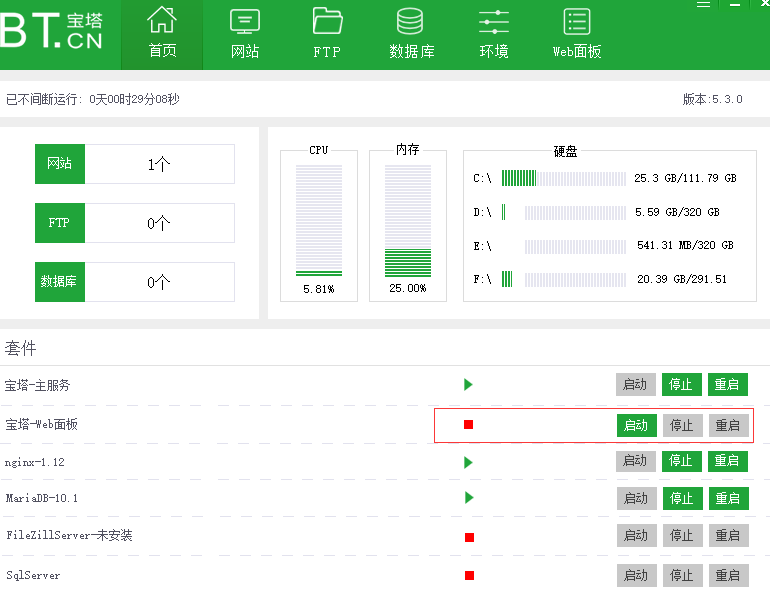This screenshot has height=593, width=770.
Task: Click the stopped status icon for FileZillServer
Action: [x=469, y=538]
